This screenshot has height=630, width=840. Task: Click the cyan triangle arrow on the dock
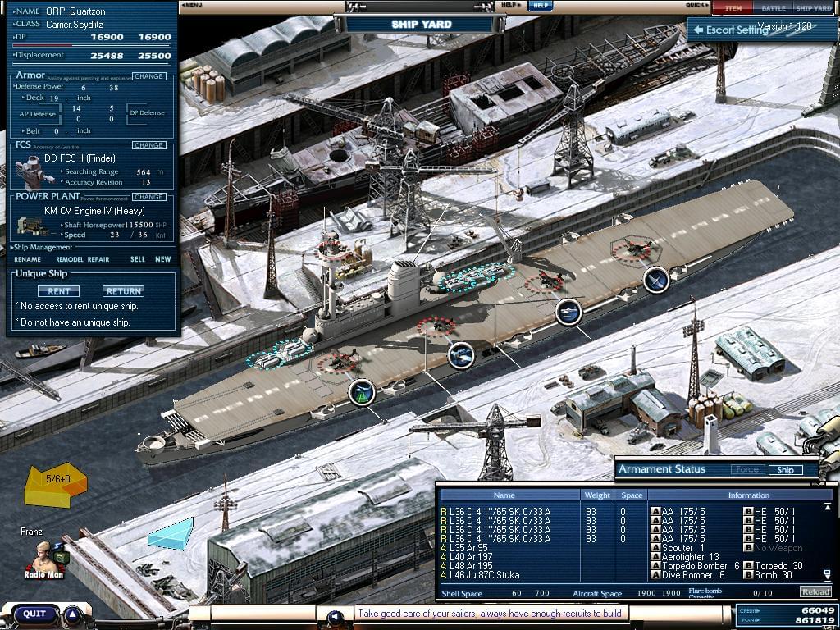(172, 532)
